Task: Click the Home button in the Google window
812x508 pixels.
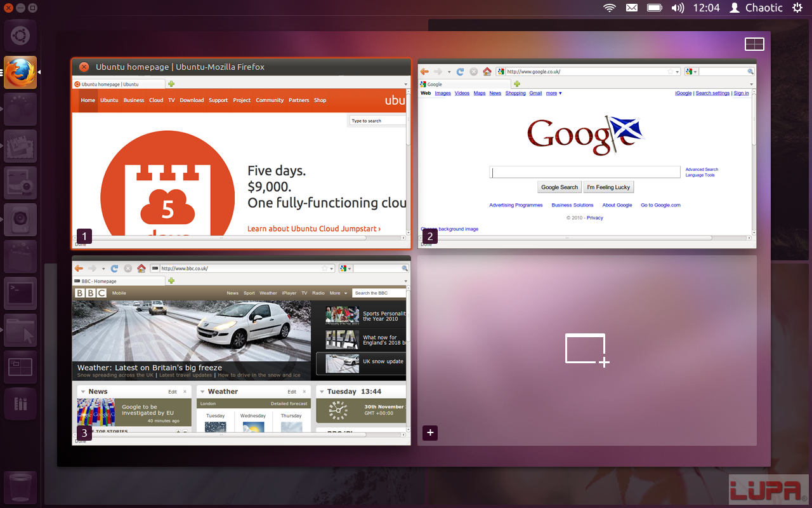Action: pos(487,72)
